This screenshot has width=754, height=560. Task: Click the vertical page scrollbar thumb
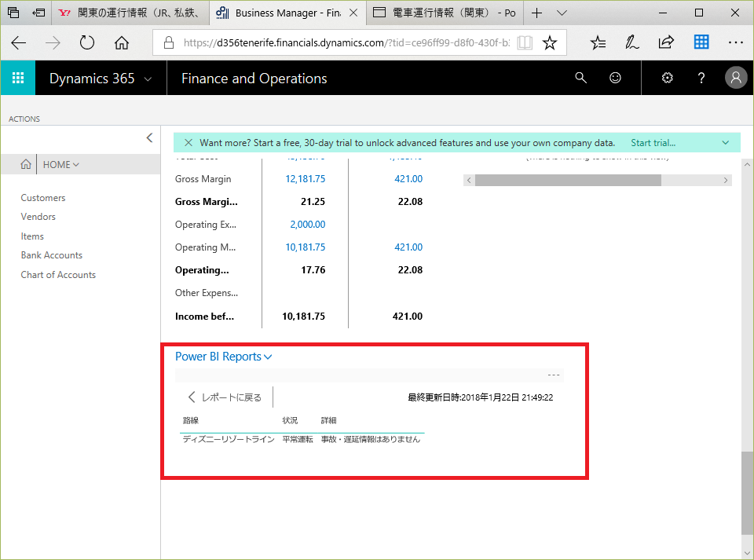747,492
